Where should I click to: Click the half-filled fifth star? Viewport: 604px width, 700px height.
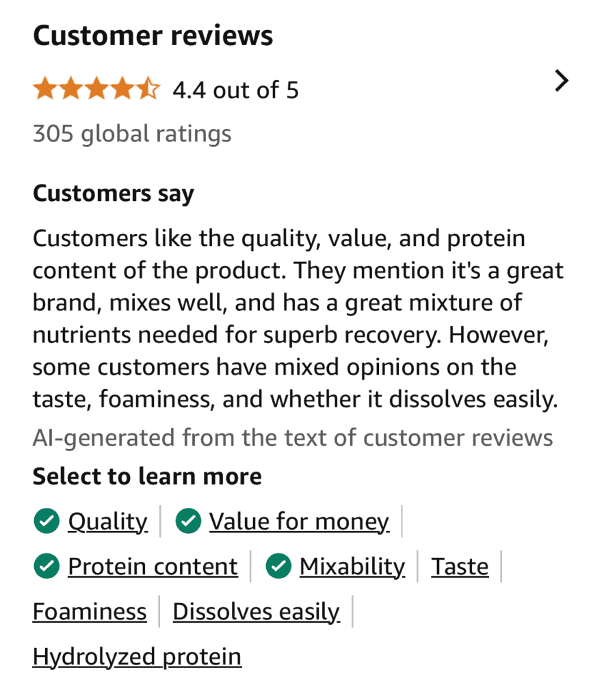[148, 87]
